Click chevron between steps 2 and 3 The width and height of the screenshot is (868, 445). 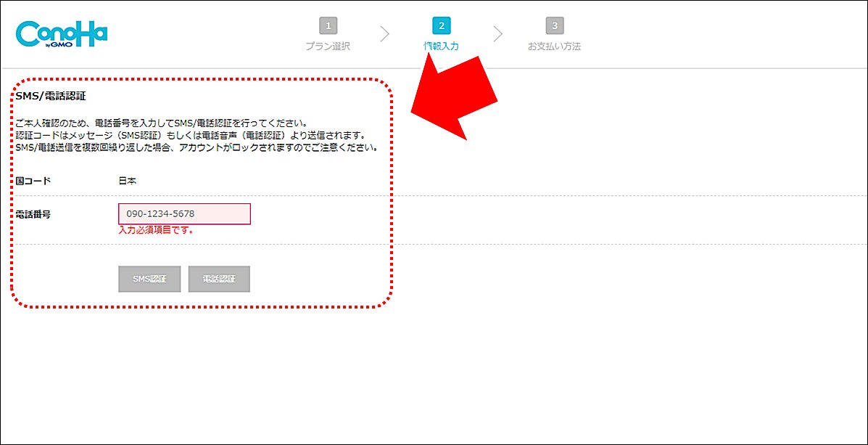pos(497,33)
